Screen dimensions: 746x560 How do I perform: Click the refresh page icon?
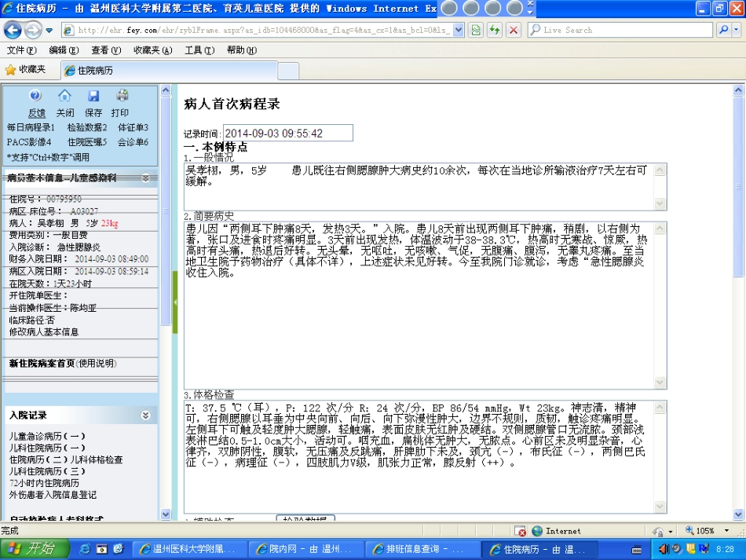[x=495, y=30]
